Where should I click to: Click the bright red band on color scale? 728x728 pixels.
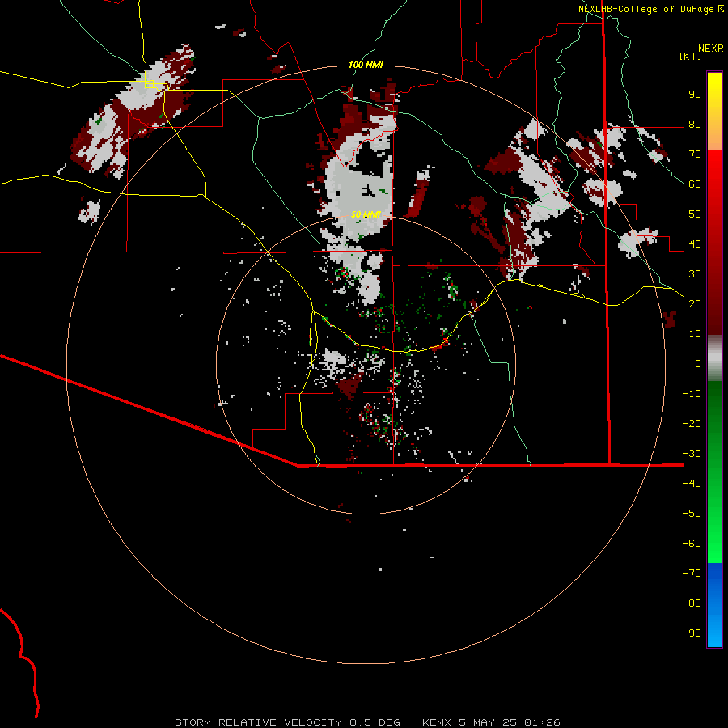click(x=714, y=171)
